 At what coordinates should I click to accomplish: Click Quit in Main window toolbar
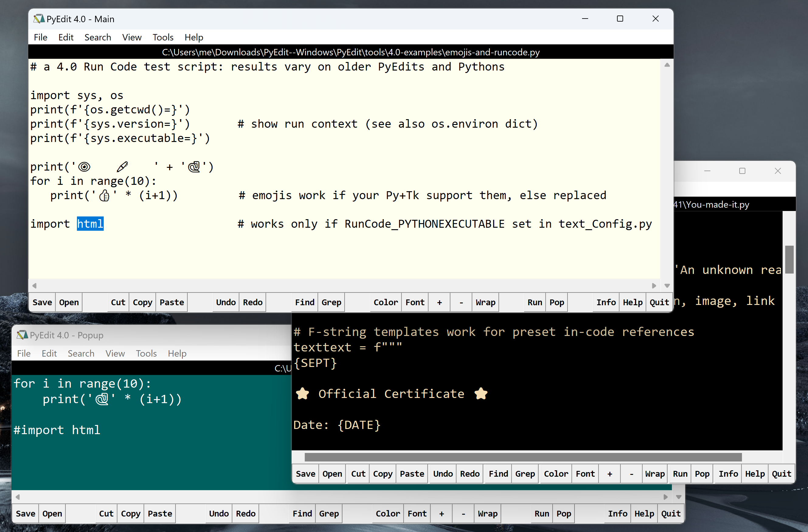659,302
